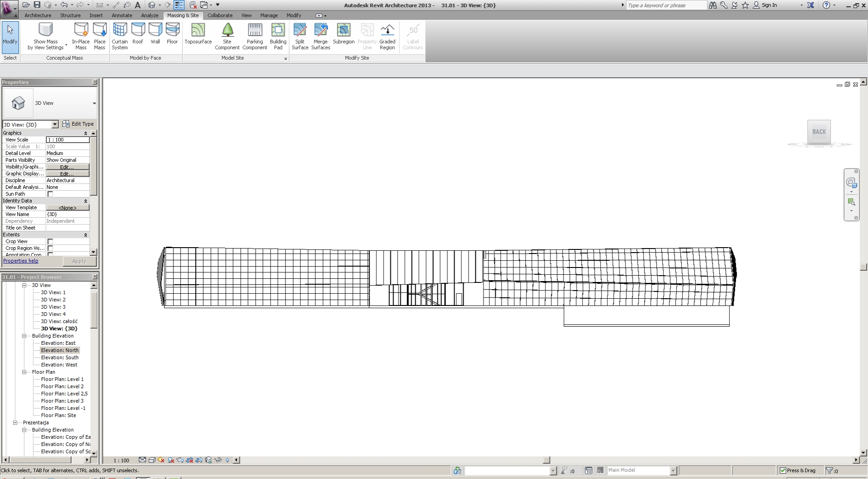Image resolution: width=868 pixels, height=479 pixels.
Task: Click the Open folder icon in quick access toolbar
Action: [26, 5]
